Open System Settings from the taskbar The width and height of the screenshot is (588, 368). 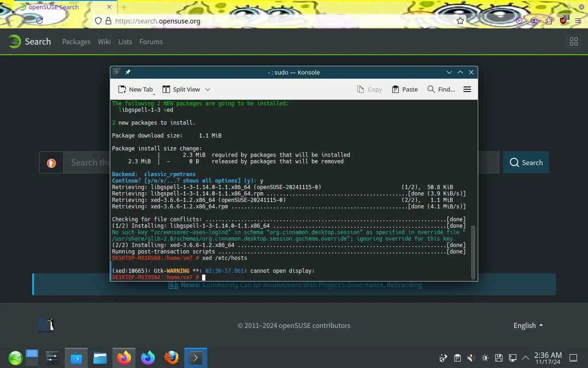(52, 358)
